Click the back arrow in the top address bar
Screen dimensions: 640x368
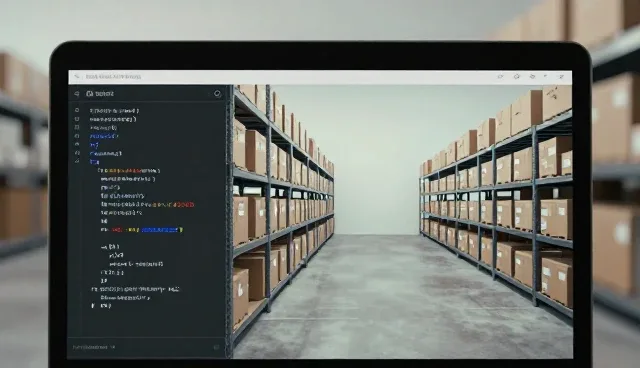77,76
